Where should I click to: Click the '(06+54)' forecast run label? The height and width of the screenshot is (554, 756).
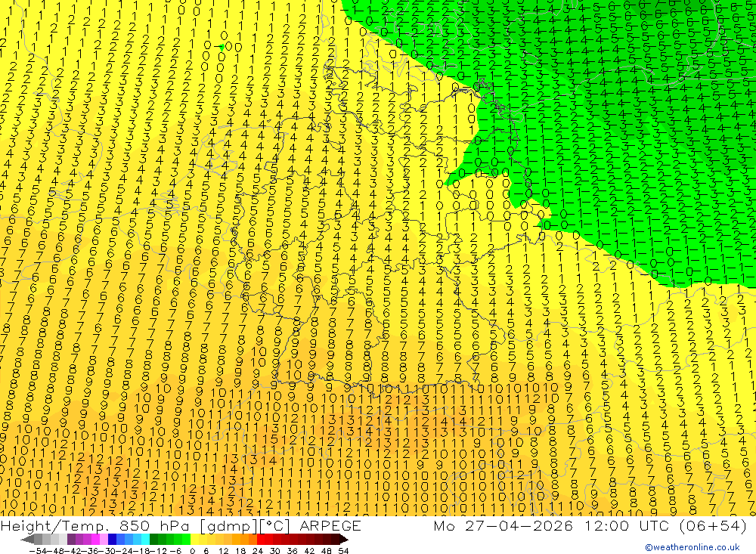(713, 526)
